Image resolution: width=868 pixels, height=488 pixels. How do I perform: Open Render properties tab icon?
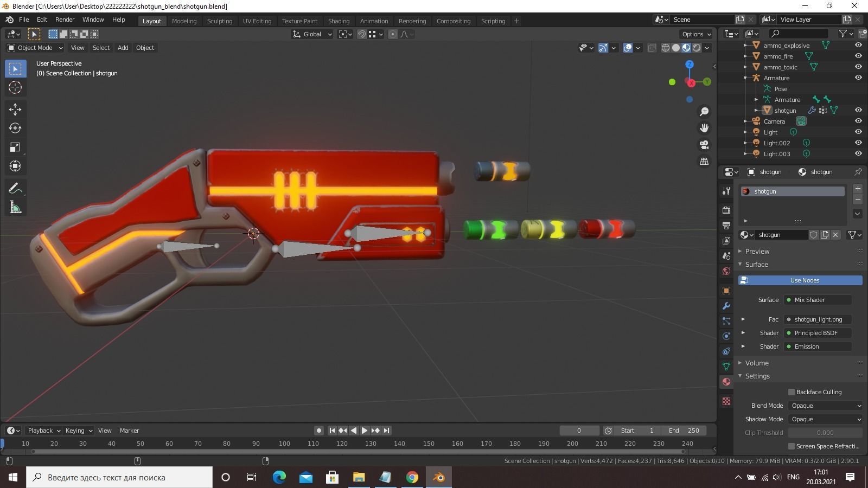point(726,210)
